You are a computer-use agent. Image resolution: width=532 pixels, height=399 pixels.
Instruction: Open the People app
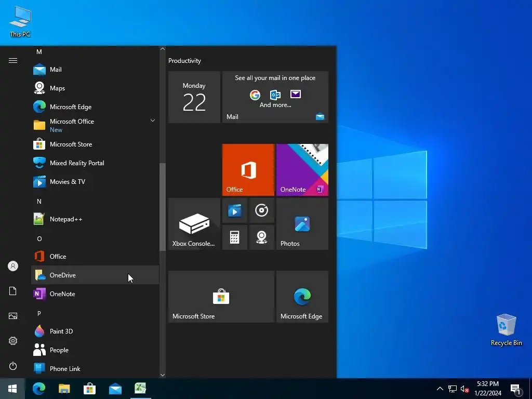pyautogui.click(x=95, y=350)
